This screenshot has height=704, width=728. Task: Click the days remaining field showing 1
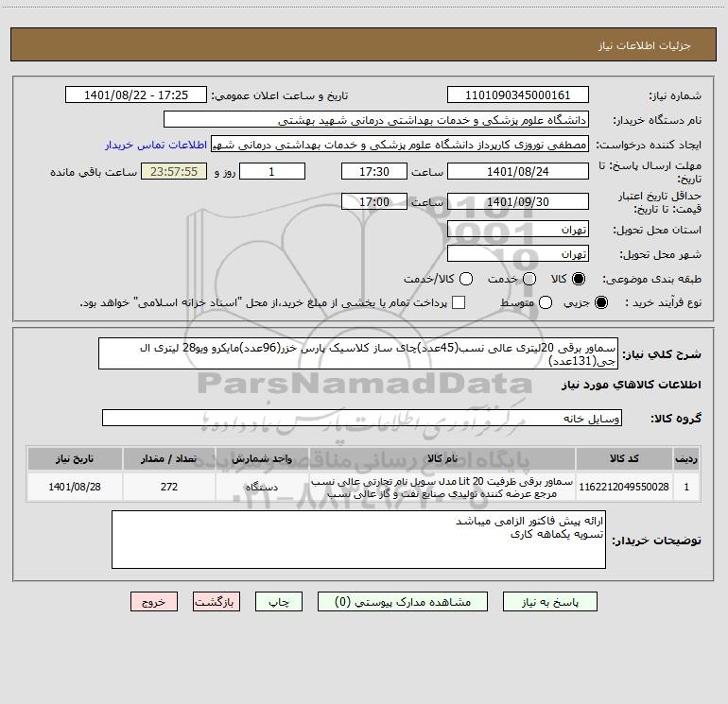pyautogui.click(x=272, y=172)
